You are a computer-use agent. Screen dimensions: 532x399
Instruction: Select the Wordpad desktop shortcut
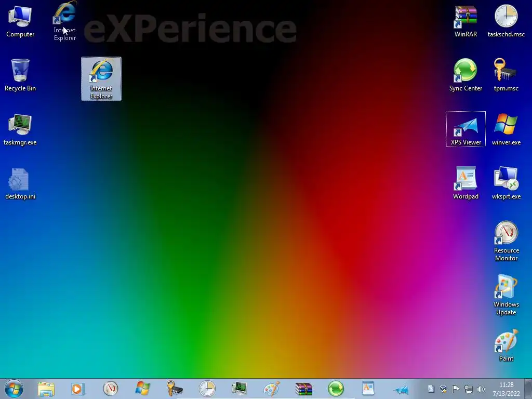click(465, 183)
